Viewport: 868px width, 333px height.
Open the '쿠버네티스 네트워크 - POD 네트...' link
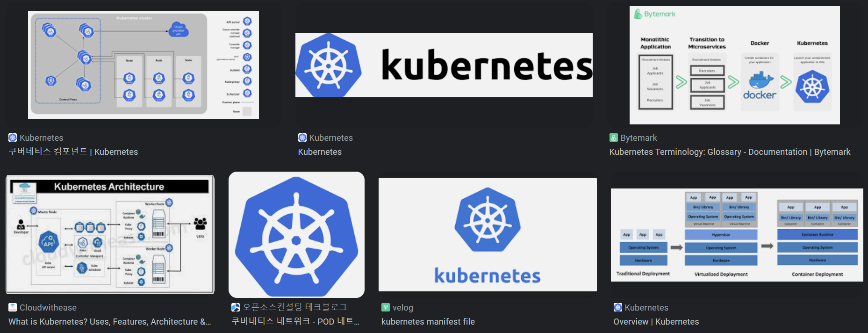(295, 321)
